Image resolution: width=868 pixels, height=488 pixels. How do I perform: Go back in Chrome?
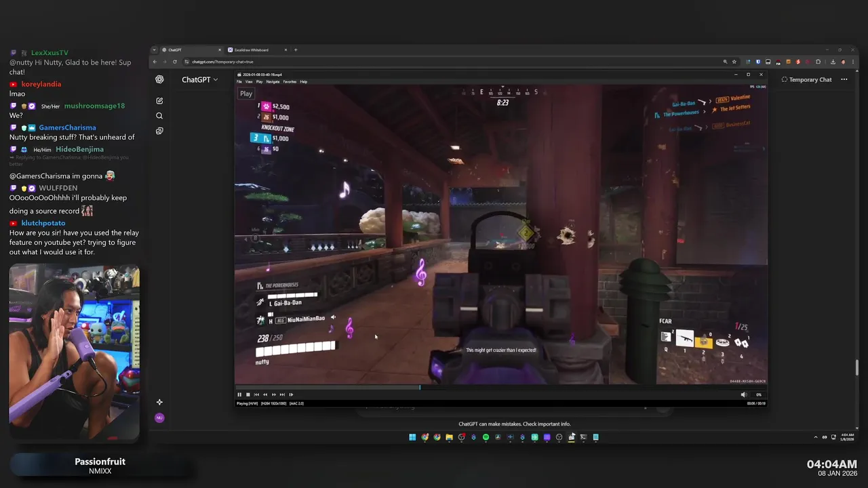pos(155,62)
